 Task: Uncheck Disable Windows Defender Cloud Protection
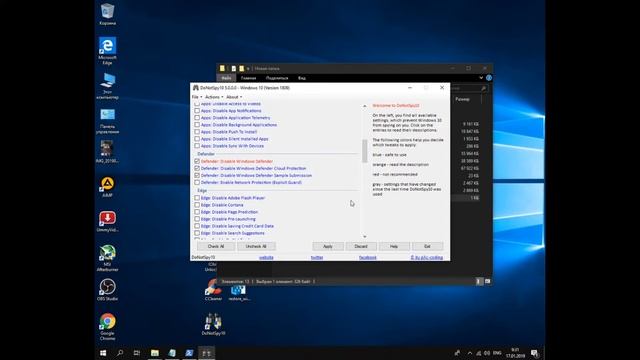[x=197, y=168]
